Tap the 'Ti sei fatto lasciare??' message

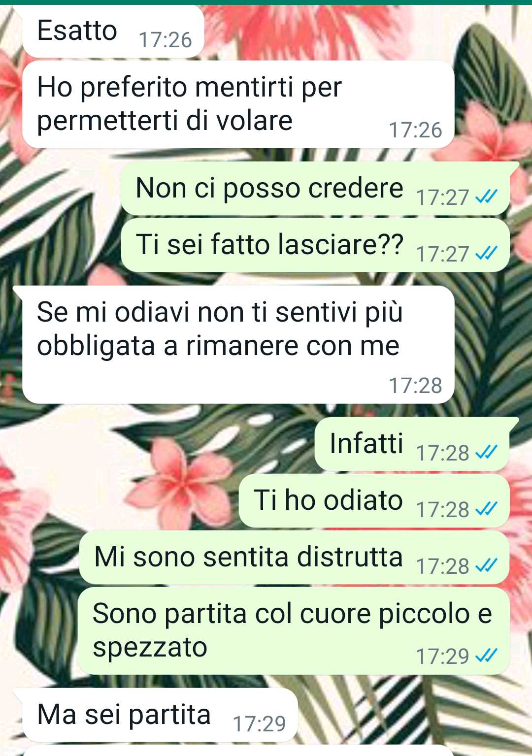pos(315,245)
